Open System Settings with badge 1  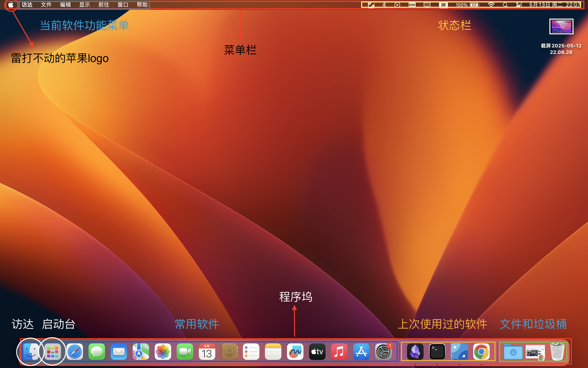(x=383, y=352)
